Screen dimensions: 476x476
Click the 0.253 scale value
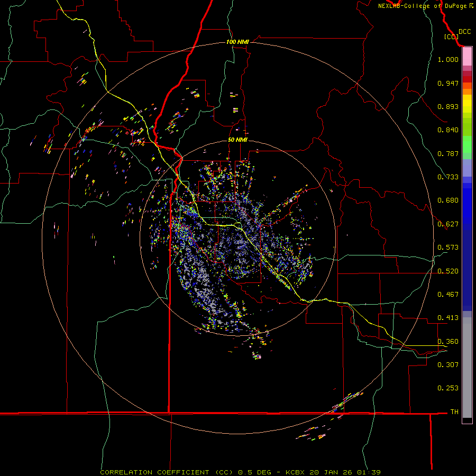pyautogui.click(x=448, y=388)
